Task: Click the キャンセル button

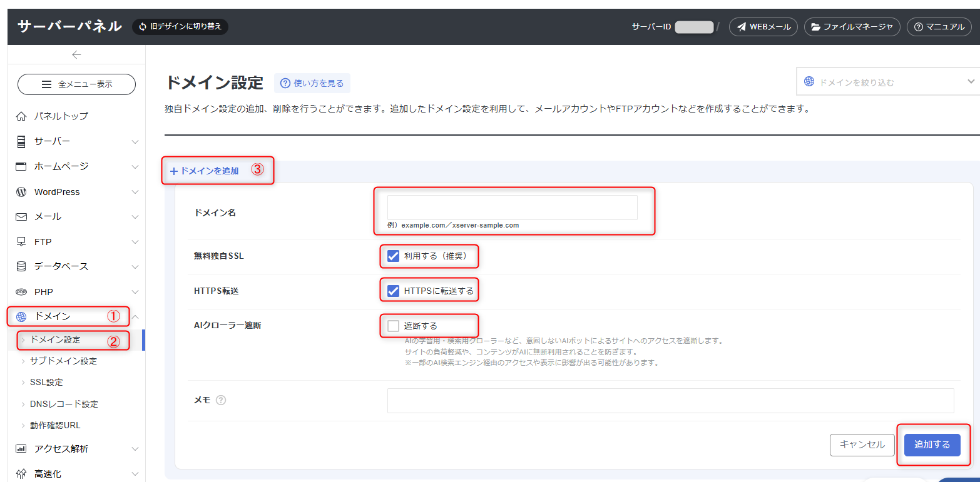Action: [862, 444]
